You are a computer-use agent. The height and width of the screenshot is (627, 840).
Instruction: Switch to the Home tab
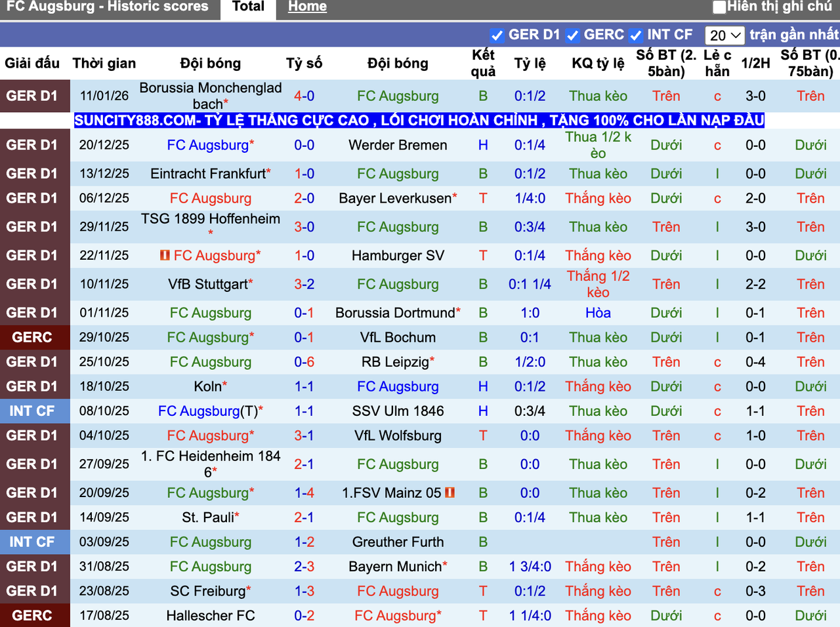tap(307, 7)
